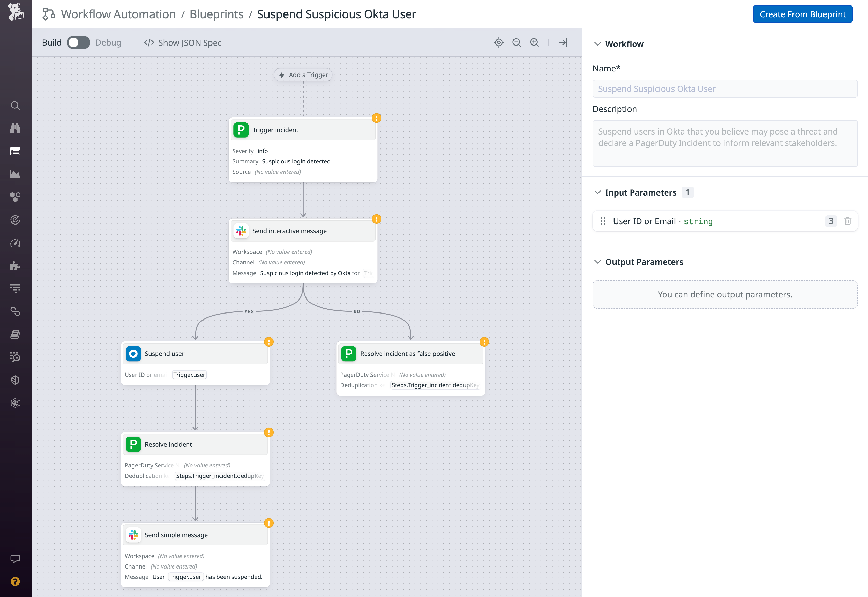Zoom into the workflow canvas
Image resolution: width=868 pixels, height=597 pixels.
click(534, 42)
